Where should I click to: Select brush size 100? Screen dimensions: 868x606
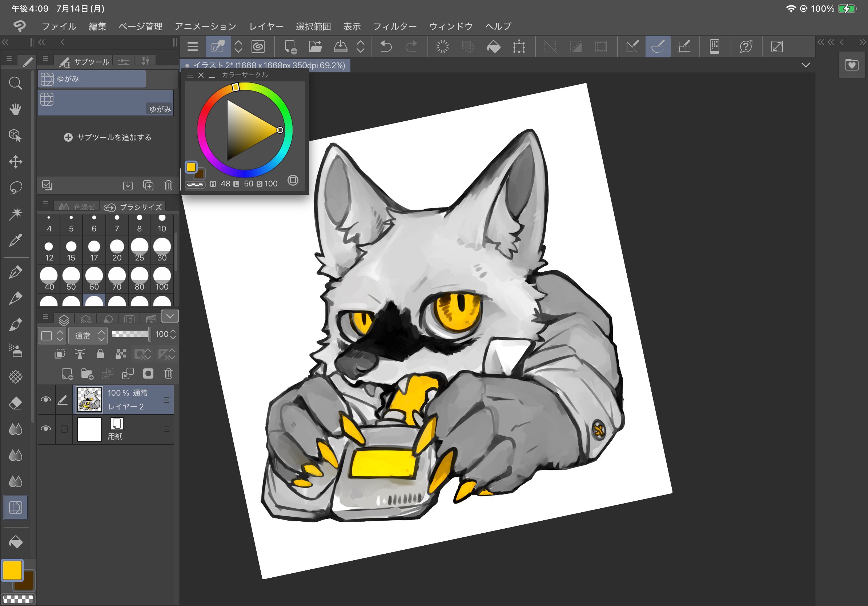(x=162, y=279)
